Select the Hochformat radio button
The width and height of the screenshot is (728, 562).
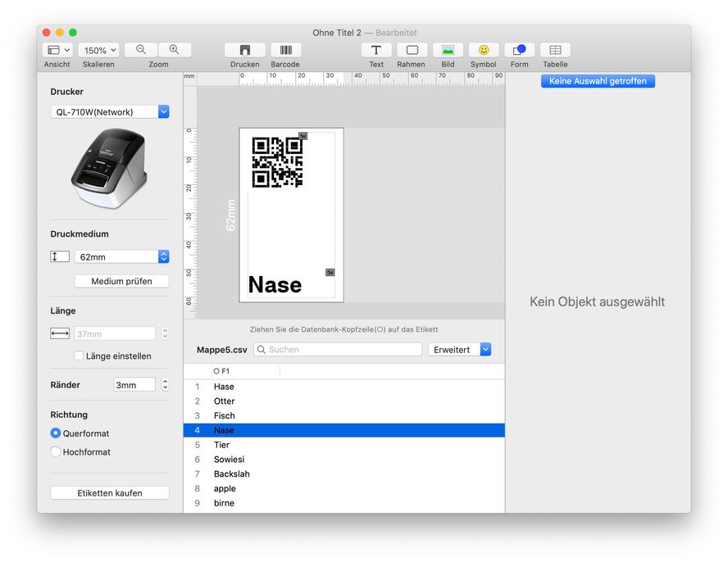56,451
